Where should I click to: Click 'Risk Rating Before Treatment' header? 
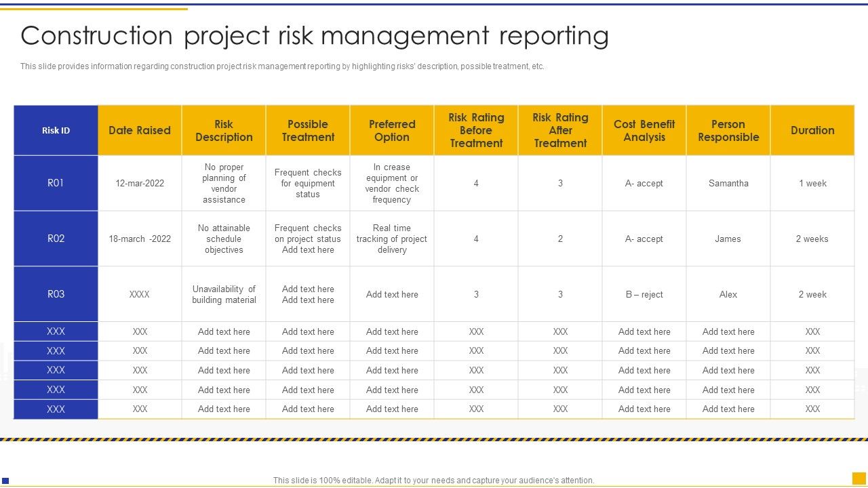[476, 130]
